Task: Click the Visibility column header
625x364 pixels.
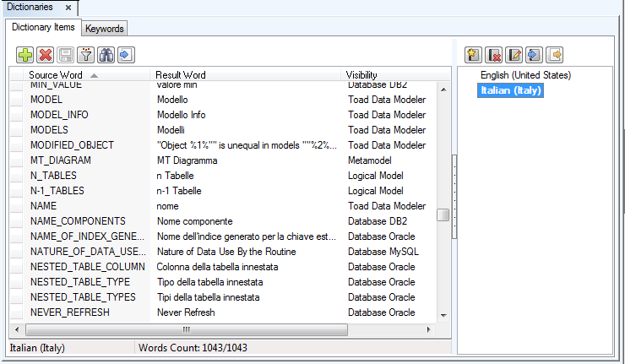Action: pos(361,75)
